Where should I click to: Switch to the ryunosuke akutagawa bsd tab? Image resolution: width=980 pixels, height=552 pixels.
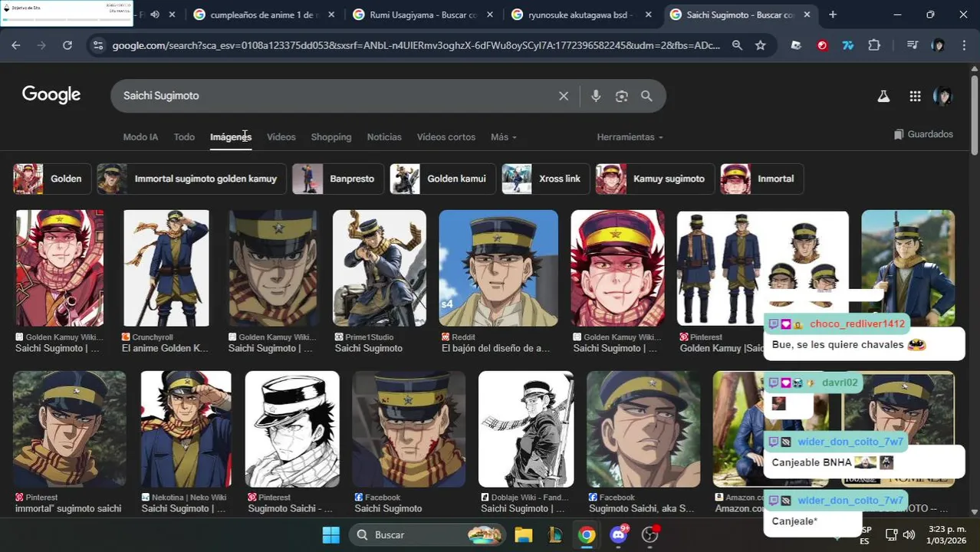581,15
